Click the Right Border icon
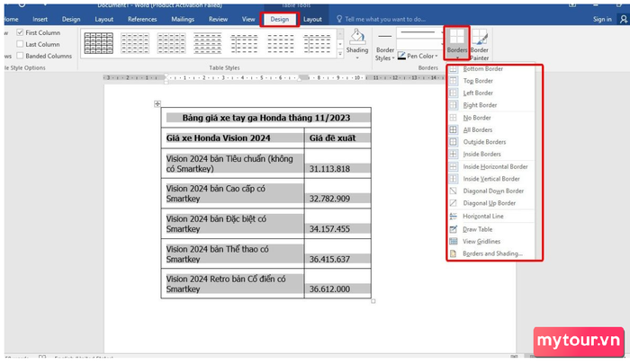The width and height of the screenshot is (630, 364). coord(454,105)
